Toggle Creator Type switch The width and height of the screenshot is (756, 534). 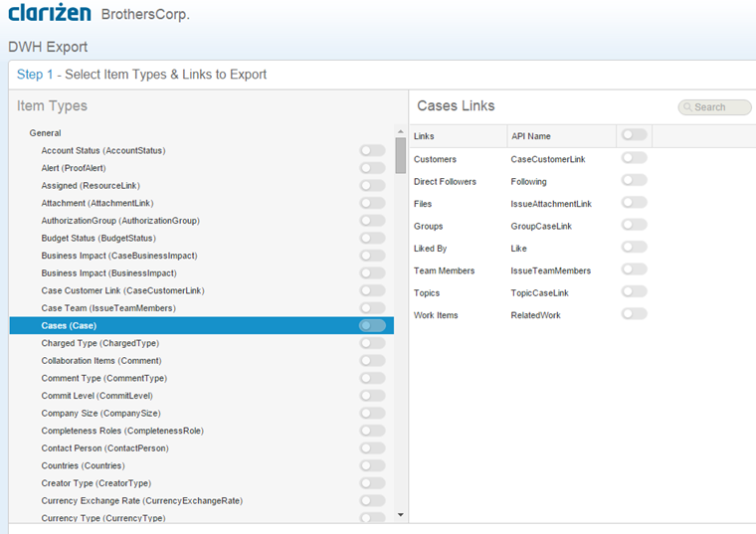372,483
